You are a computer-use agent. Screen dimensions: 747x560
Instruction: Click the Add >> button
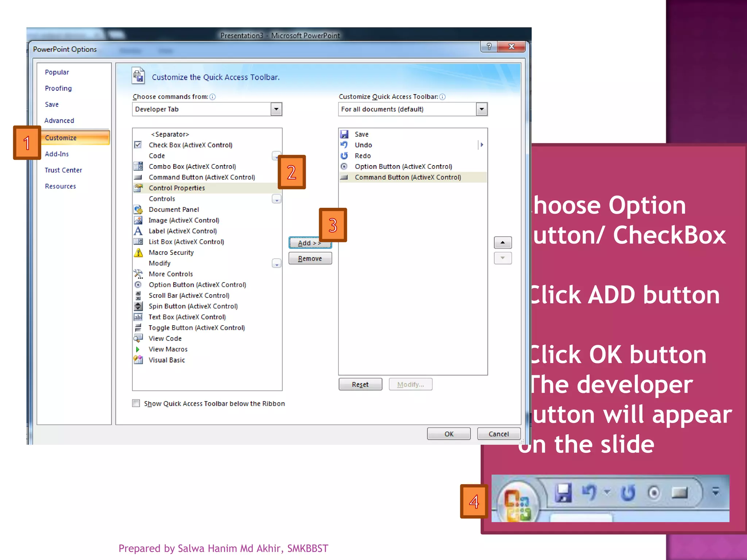click(x=310, y=243)
